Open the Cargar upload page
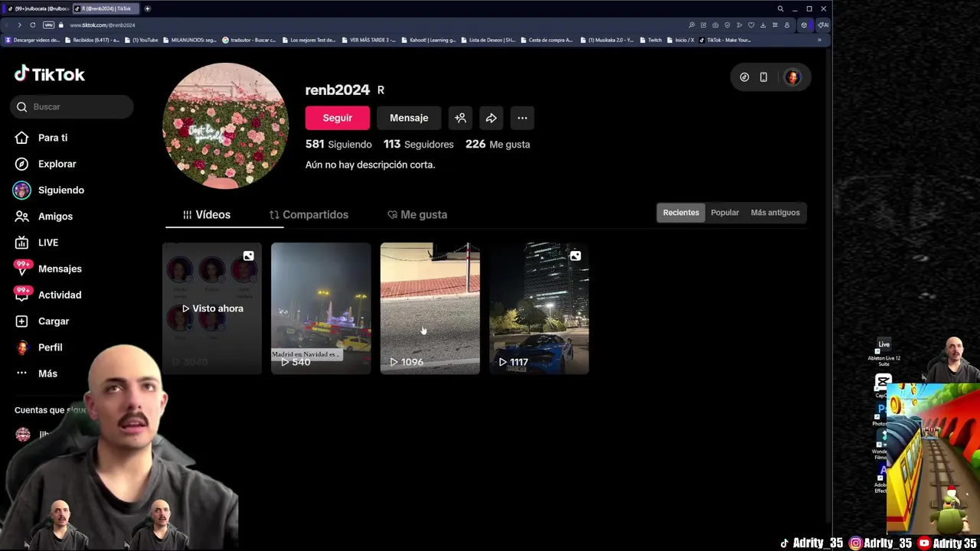980x551 pixels. click(43, 321)
